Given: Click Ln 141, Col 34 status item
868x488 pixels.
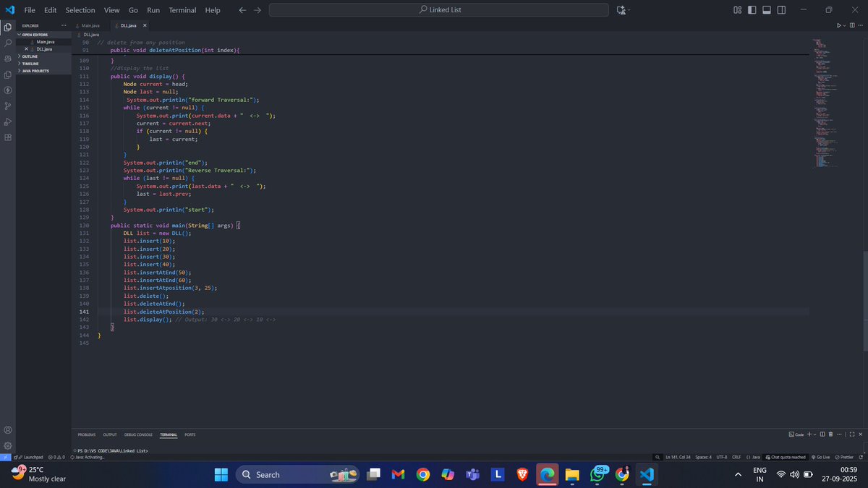Looking at the screenshot, I should coord(677,457).
